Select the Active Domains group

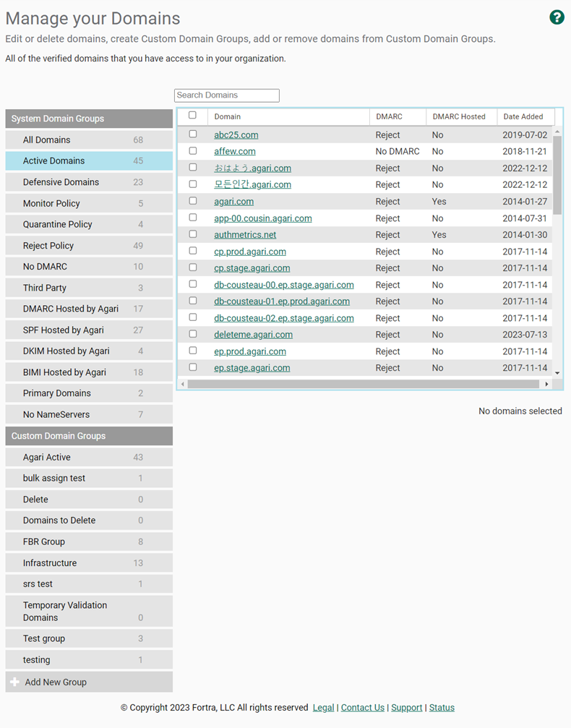click(89, 160)
